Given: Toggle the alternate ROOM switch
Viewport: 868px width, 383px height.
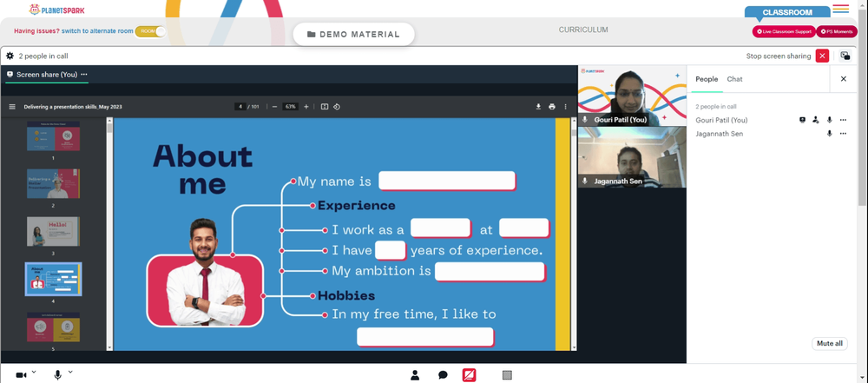Looking at the screenshot, I should 150,31.
